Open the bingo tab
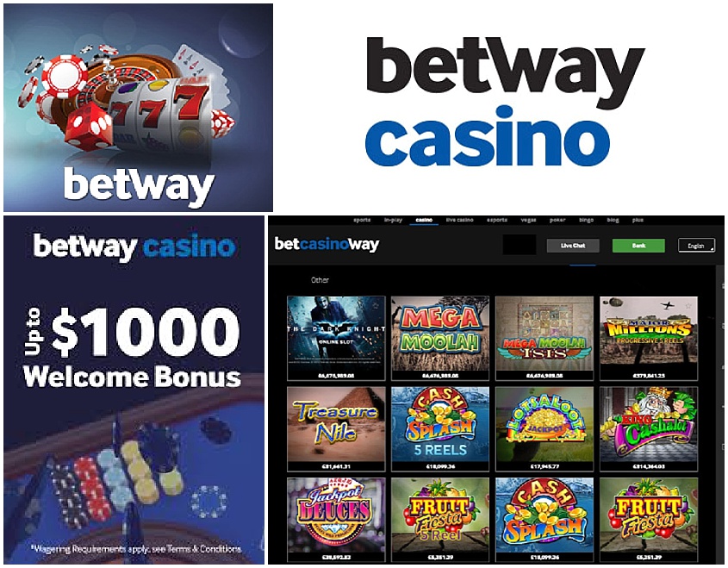This screenshot has height=568, width=728. click(x=587, y=220)
